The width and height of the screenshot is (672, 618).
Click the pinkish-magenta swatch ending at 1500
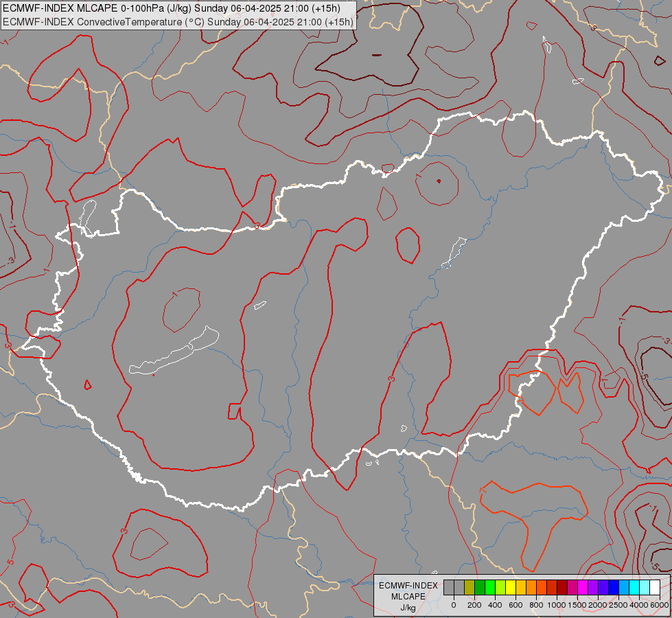572,587
